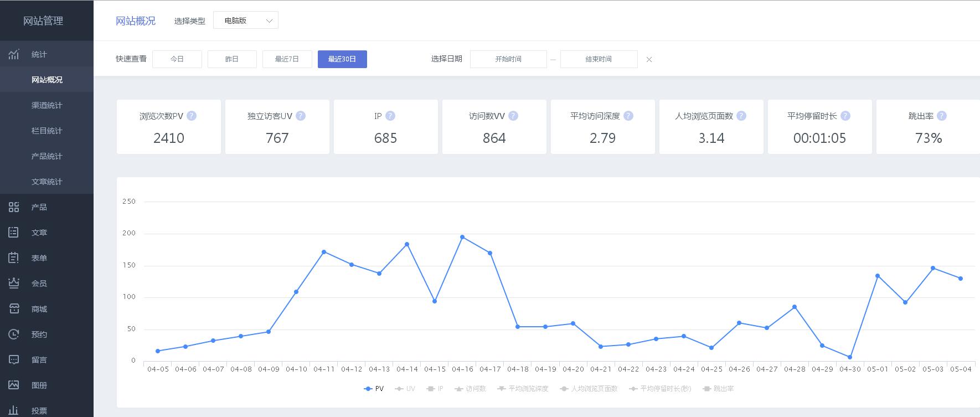980x417 pixels.
Task: Select 网站概况 in the sidebar
Action: pos(47,80)
